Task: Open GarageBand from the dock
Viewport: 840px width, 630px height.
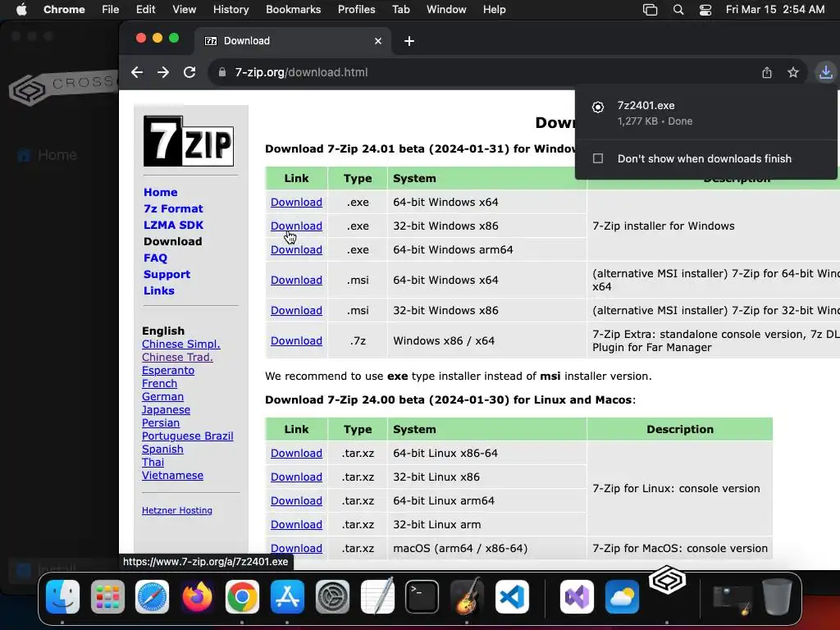Action: [467, 597]
